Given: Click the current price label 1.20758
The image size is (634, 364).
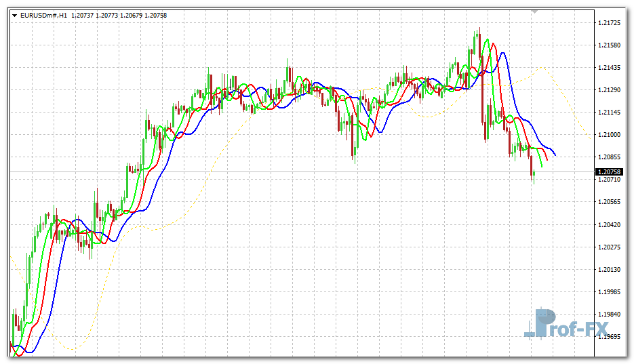Looking at the screenshot, I should point(610,171).
